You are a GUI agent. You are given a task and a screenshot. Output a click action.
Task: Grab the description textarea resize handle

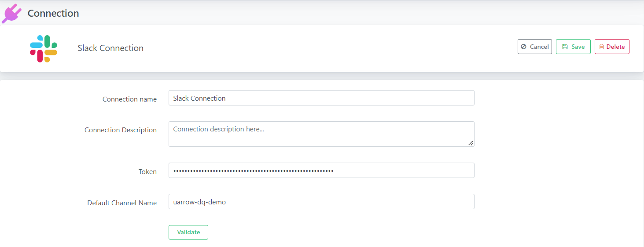click(x=471, y=143)
